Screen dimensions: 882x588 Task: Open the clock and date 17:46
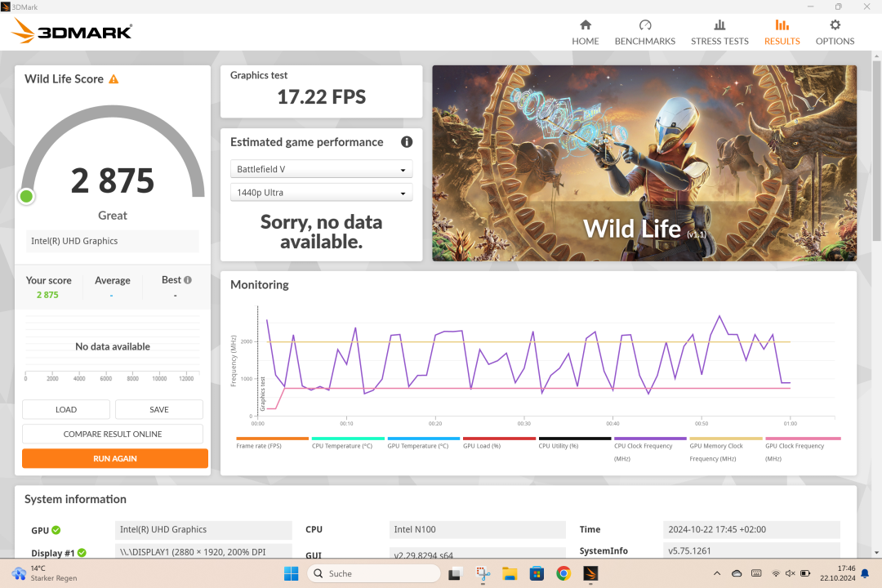point(838,573)
